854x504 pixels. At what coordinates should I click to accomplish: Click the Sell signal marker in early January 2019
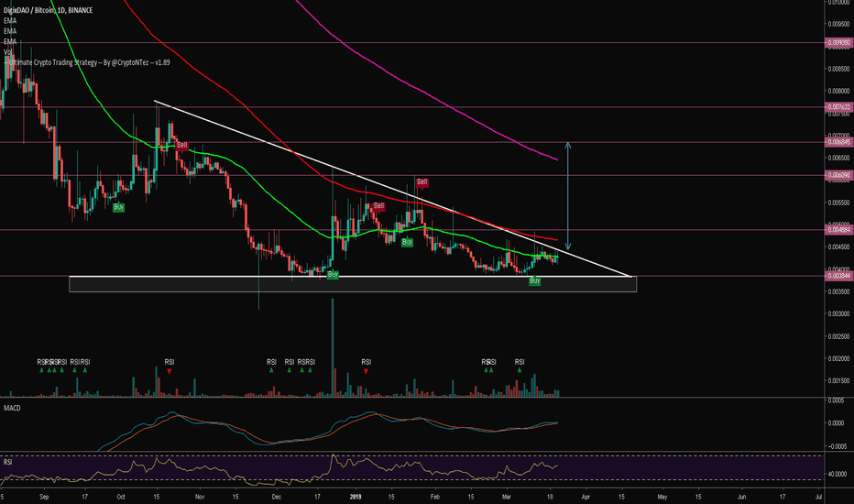(x=378, y=206)
